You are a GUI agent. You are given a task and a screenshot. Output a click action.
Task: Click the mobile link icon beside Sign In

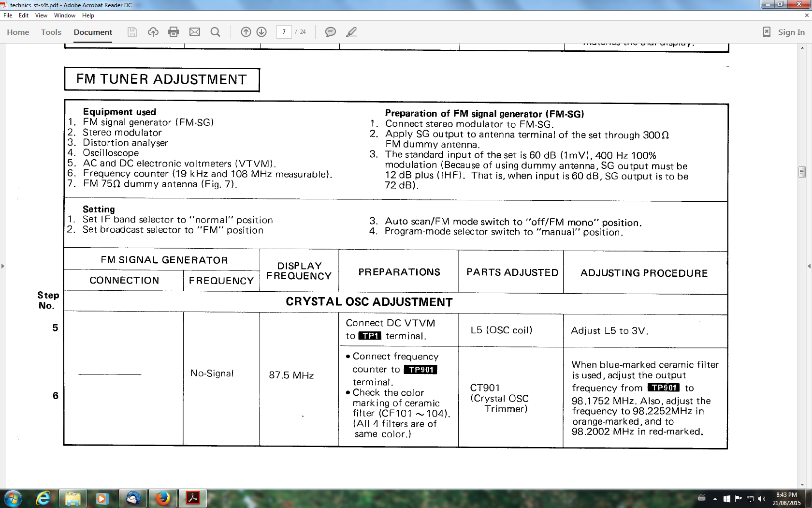pyautogui.click(x=767, y=32)
